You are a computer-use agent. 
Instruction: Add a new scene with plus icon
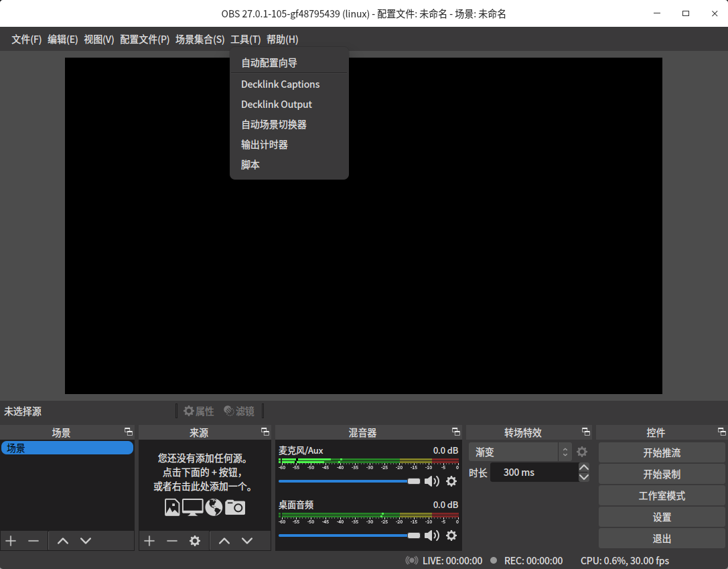(11, 541)
